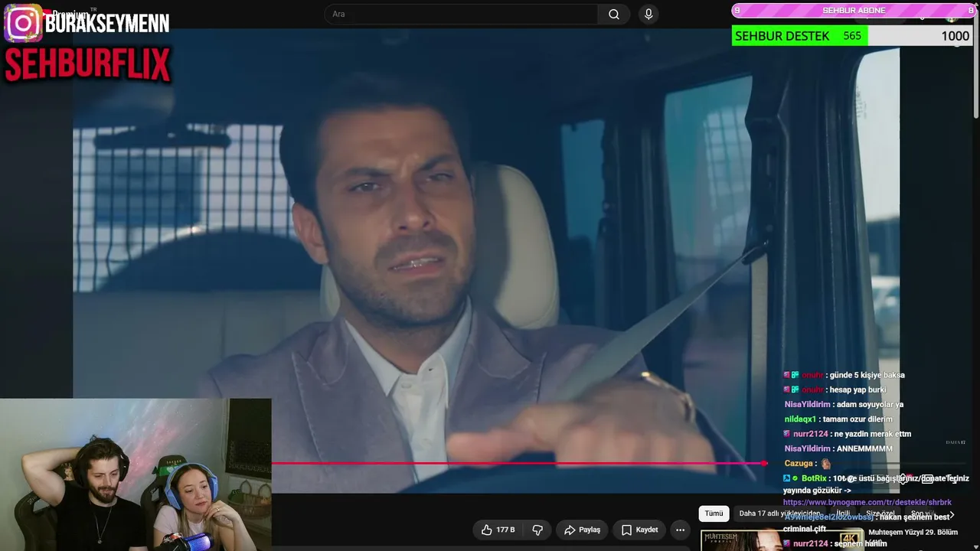Save video using the Kaydet button
The height and width of the screenshot is (551, 980).
640,530
